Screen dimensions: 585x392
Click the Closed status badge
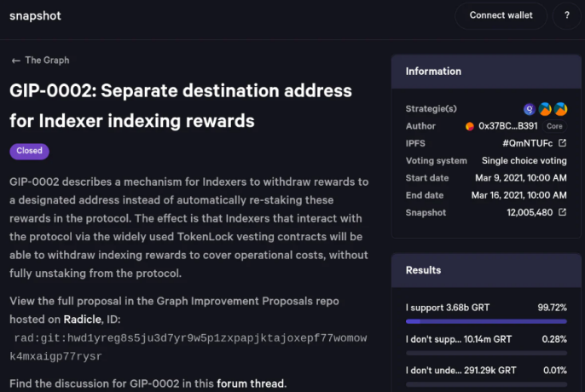pyautogui.click(x=29, y=151)
